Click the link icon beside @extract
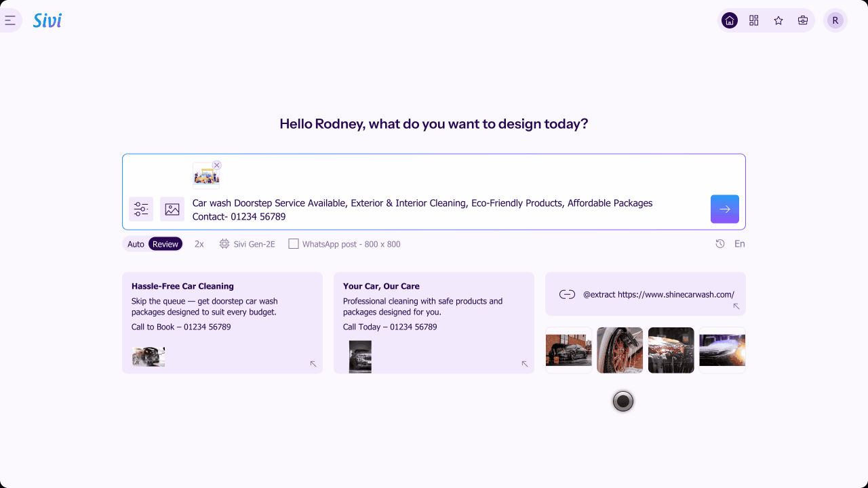The height and width of the screenshot is (488, 868). [567, 294]
